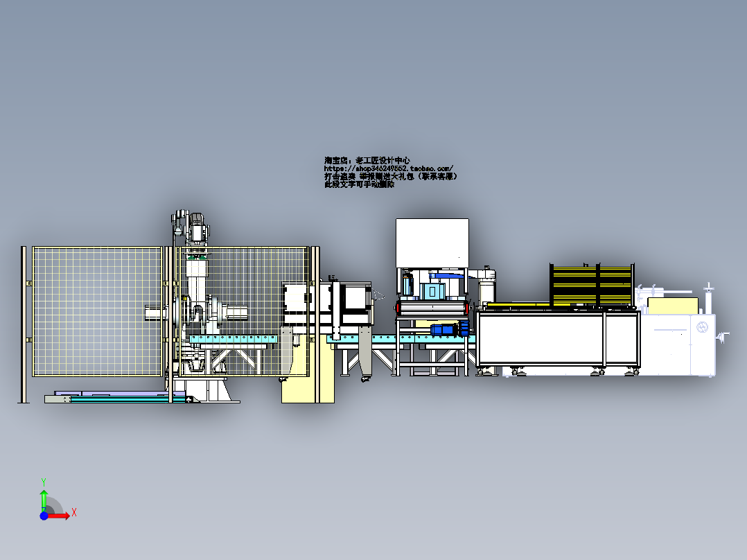747x560 pixels.
Task: Select the yellow block atop the right machine
Action: click(x=672, y=305)
